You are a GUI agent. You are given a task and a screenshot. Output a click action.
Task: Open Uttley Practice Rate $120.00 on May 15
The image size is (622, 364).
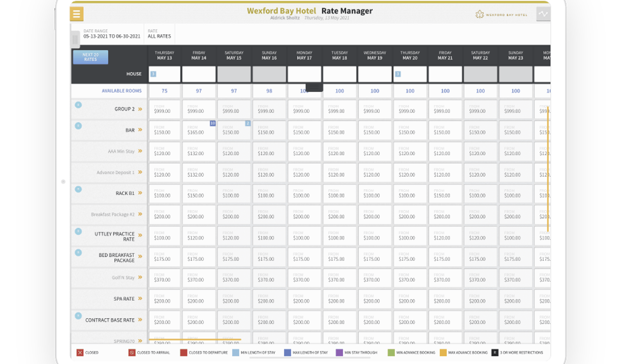tap(234, 235)
